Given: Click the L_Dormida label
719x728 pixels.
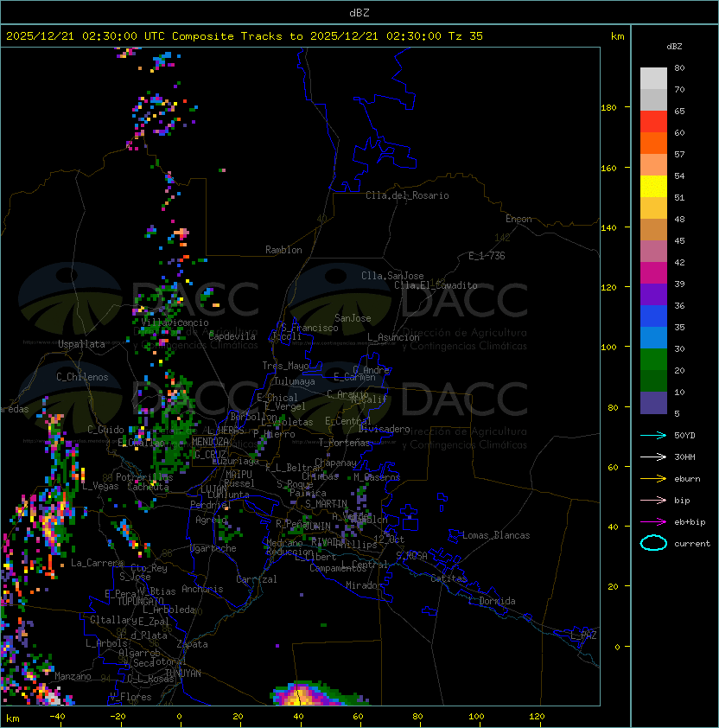Looking at the screenshot, I should tap(492, 601).
